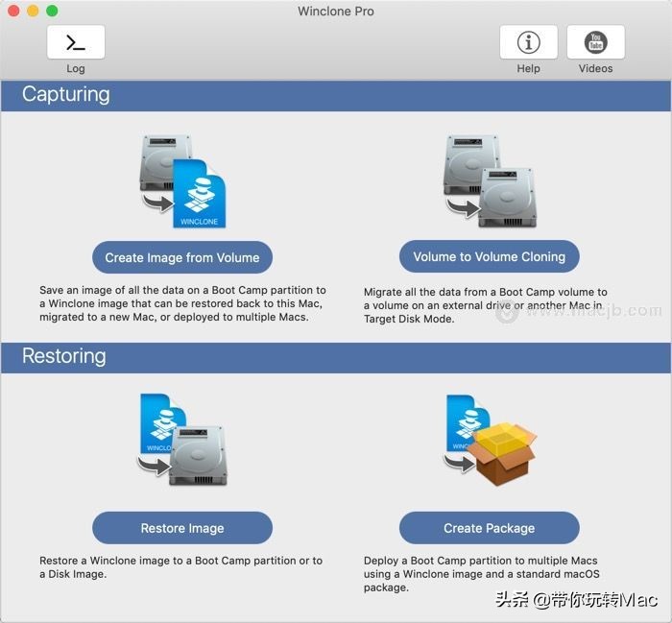The width and height of the screenshot is (672, 623).
Task: Click the 'Save an image of all the data' description
Action: [x=183, y=303]
